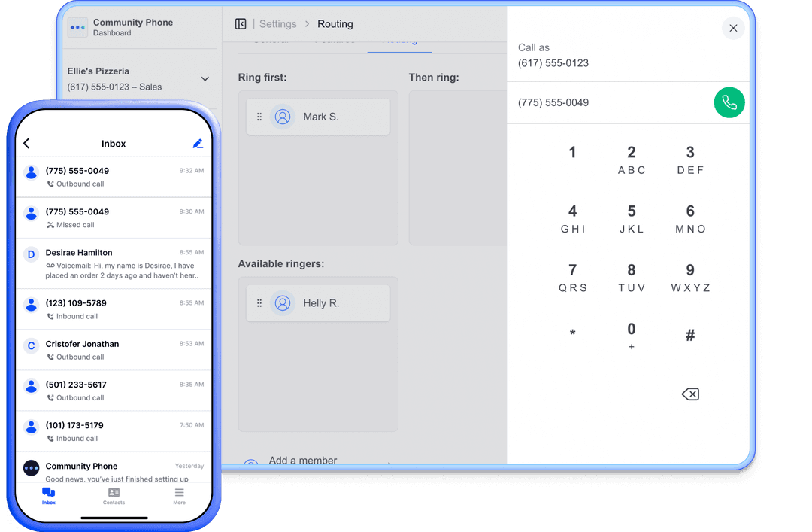Open Cristofer Jonathan outbound call entry
This screenshot has width=812, height=532.
(114, 350)
